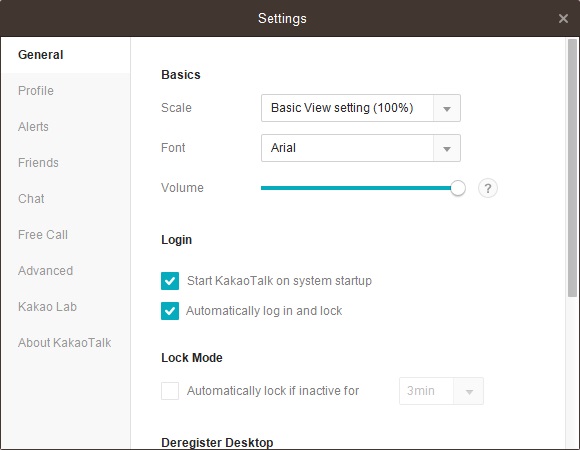Click the vertical scrollbar thumb
This screenshot has height=450, width=580.
(x=573, y=167)
